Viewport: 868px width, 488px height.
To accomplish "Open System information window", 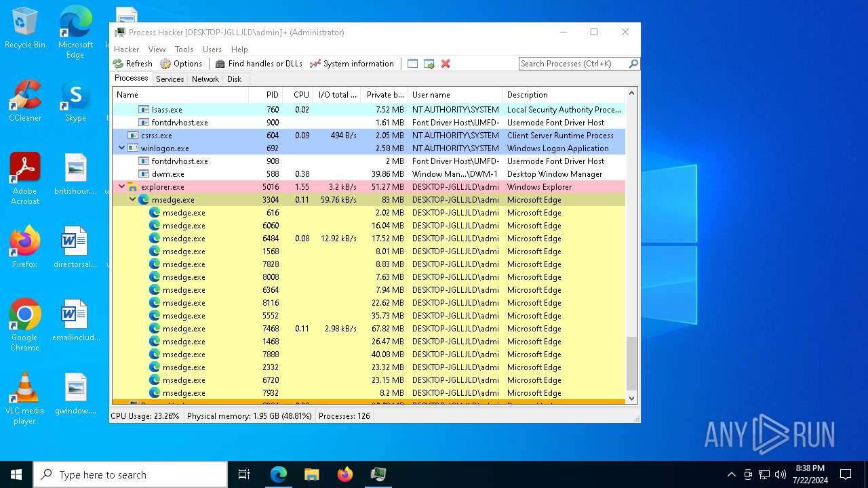I will (352, 64).
